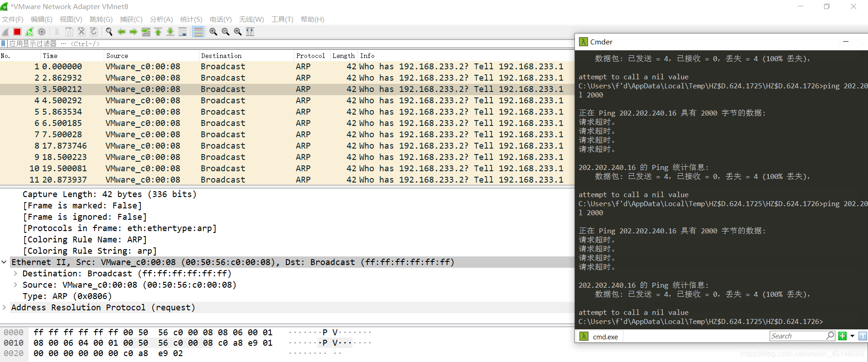Open the 捕获(C) menu
This screenshot has height=362, width=868.
click(131, 19)
